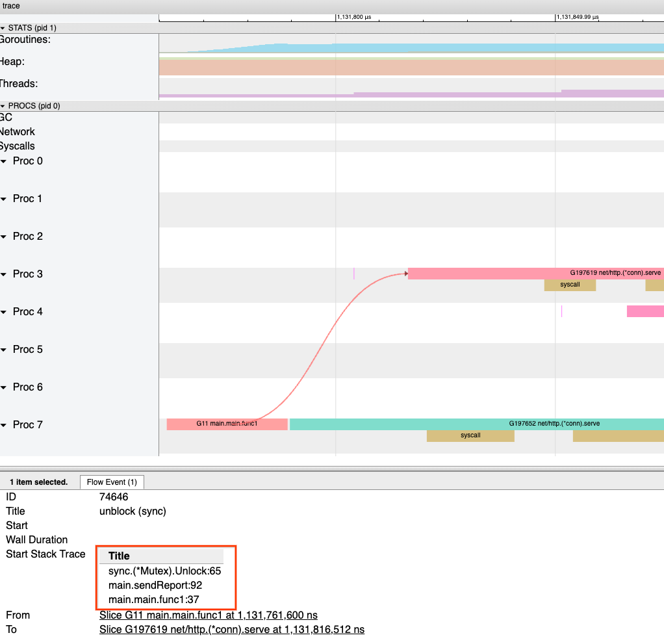This screenshot has width=664, height=644.
Task: Collapse the PROCS (pid 0) section
Action: point(3,106)
